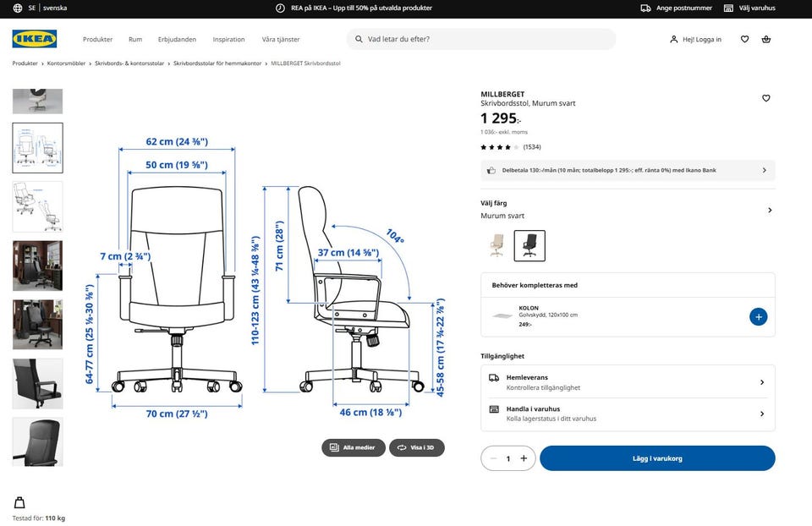Decrease quantity with the minus stepper

493,458
